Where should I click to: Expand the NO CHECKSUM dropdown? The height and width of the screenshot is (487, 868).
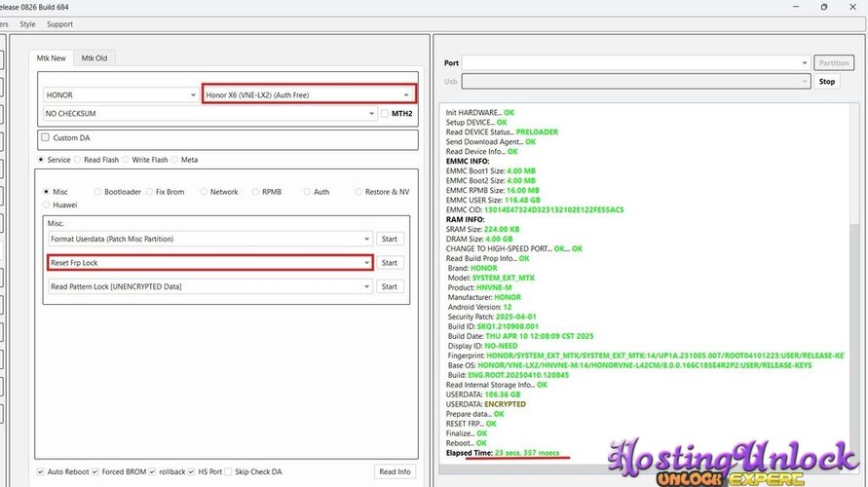(209, 113)
